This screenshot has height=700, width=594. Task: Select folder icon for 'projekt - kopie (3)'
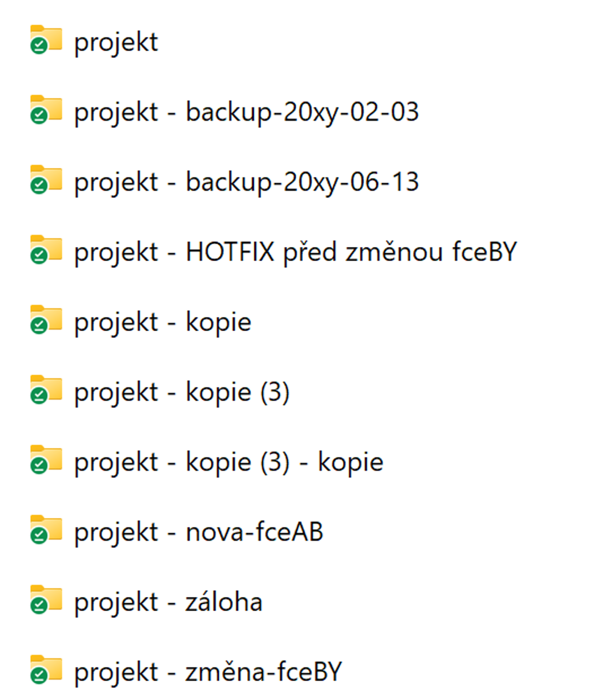pos(46,390)
